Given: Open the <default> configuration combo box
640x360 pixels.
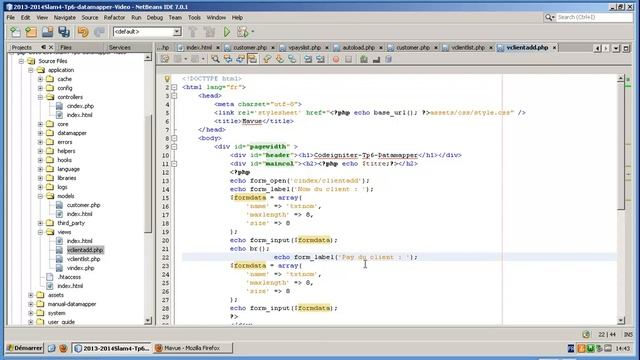Looking at the screenshot, I should pyautogui.click(x=147, y=32).
